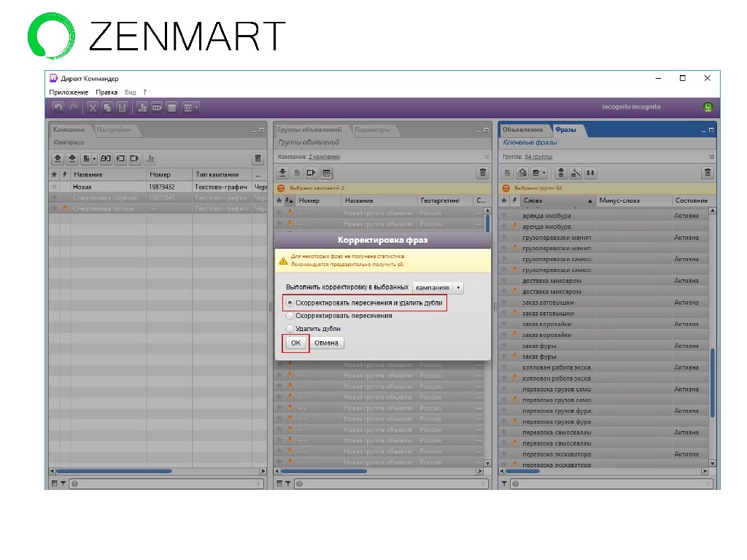The image size is (747, 560).
Task: Click the magic wand phrase correction icon
Action: tap(576, 173)
